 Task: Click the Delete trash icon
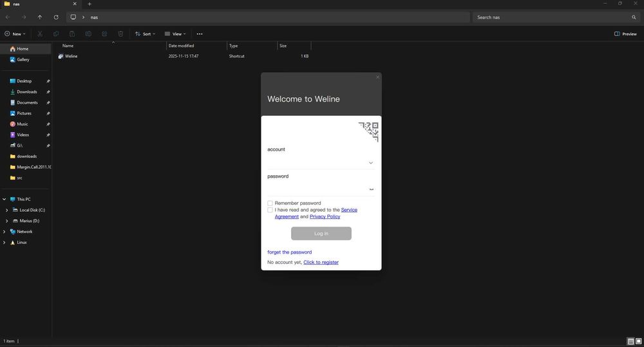point(120,34)
